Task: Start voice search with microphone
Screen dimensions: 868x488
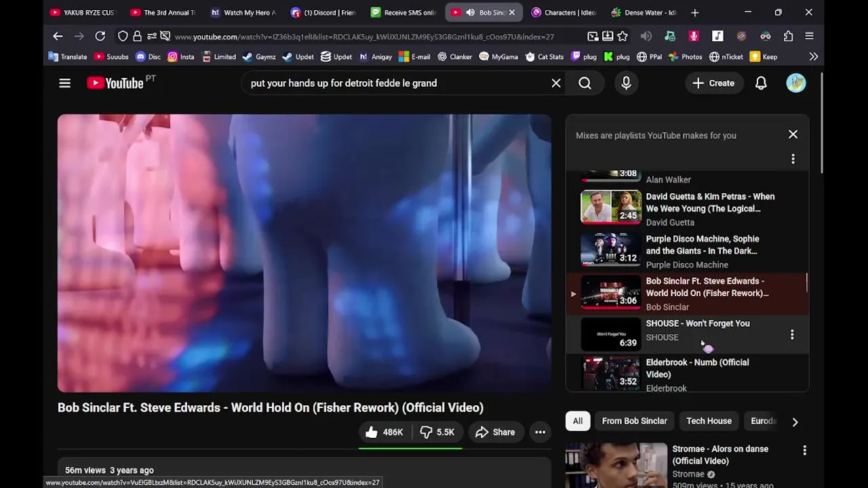Action: click(626, 83)
